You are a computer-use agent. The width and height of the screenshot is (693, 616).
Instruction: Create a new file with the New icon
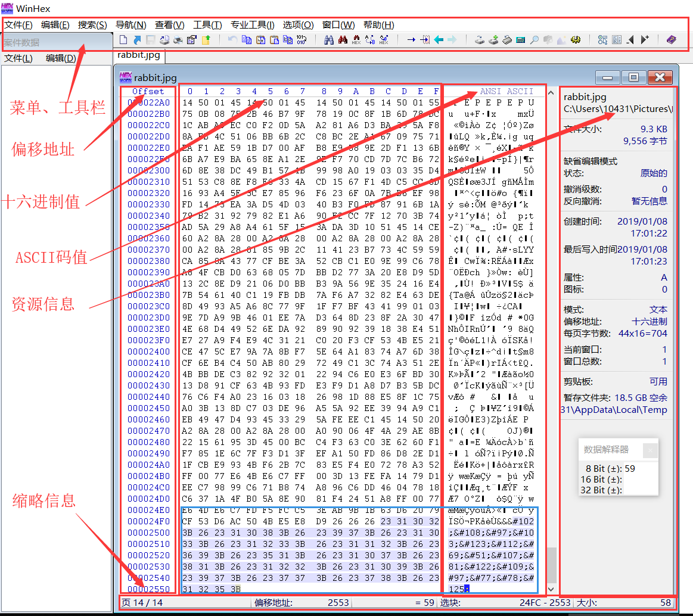[123, 40]
